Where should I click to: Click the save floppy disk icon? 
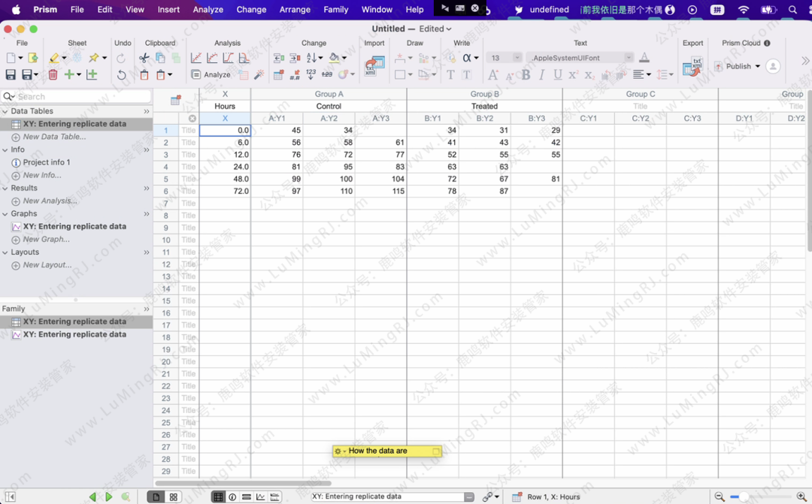pyautogui.click(x=11, y=74)
